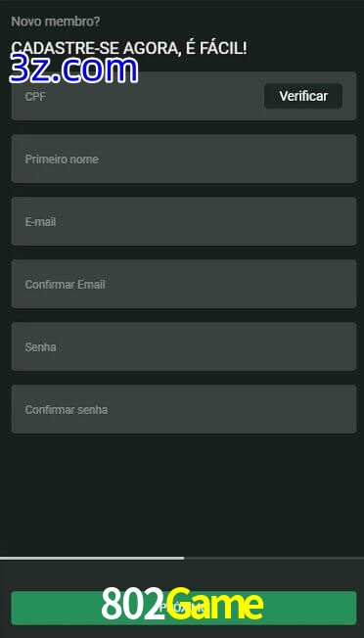Click the Confirmar senha field
This screenshot has width=364, height=638.
pos(184,409)
